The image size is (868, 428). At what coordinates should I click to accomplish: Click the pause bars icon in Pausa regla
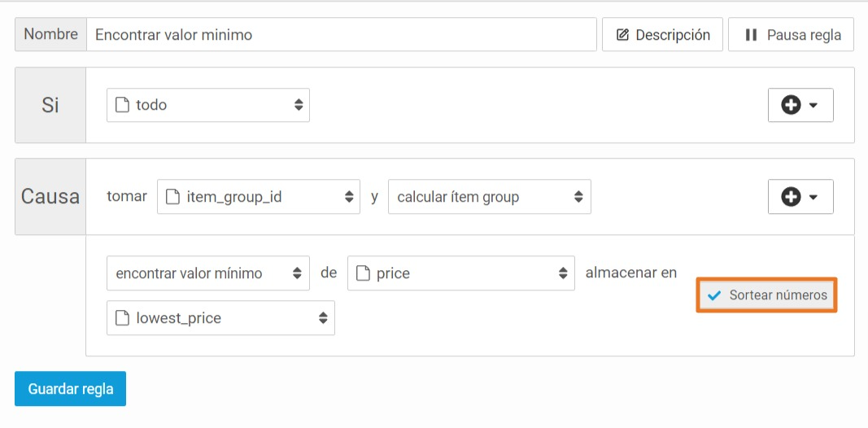pyautogui.click(x=751, y=35)
